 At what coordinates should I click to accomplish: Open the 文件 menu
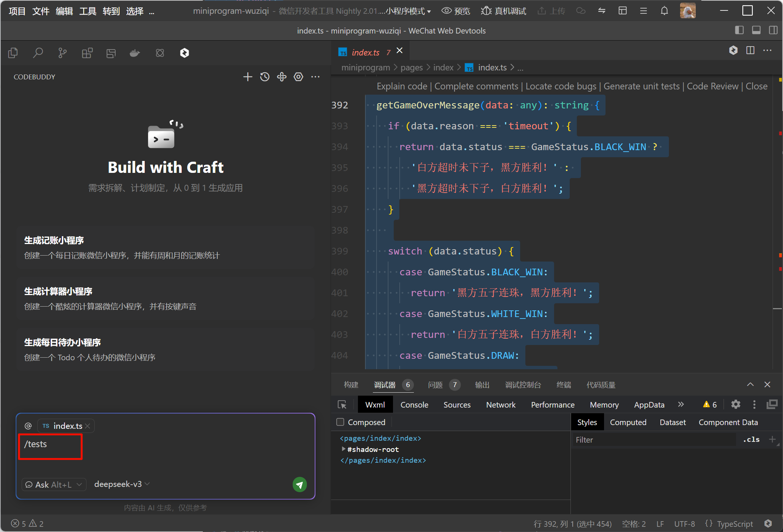41,11
